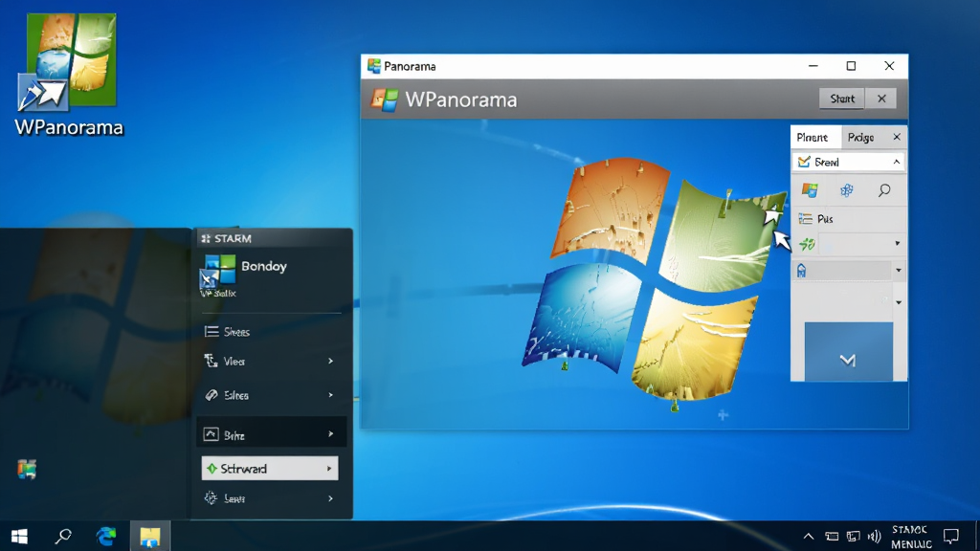Click the Panorama title bar app icon
The height and width of the screenshot is (551, 980).
click(x=374, y=66)
